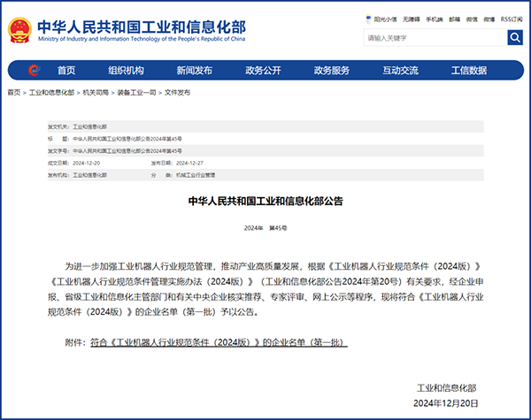Viewport: 531px width, 420px height.
Task: Click the 请输入关键字 search input field
Action: [434, 37]
